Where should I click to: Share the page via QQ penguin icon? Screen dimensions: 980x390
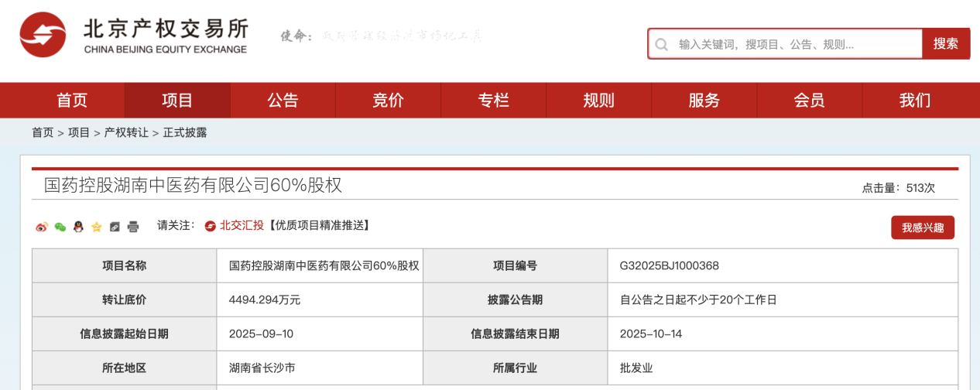[78, 227]
